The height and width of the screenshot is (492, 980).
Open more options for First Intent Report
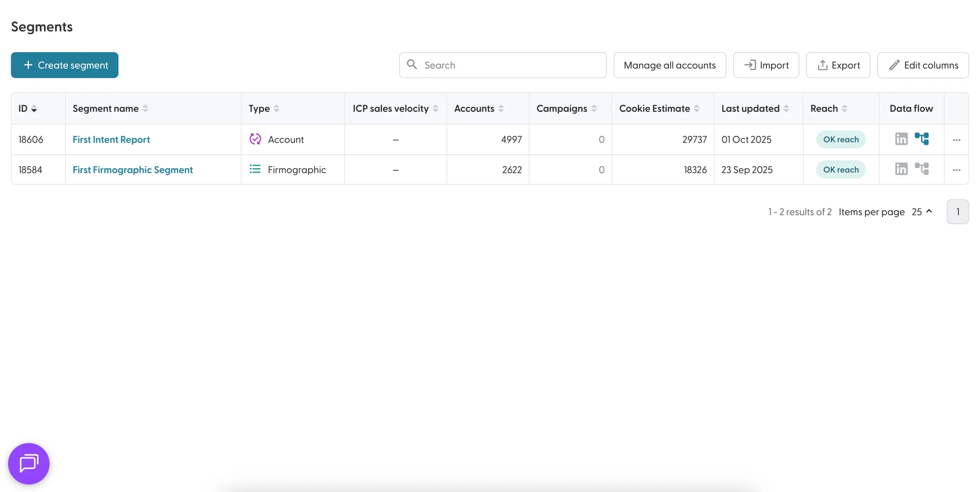pyautogui.click(x=957, y=140)
